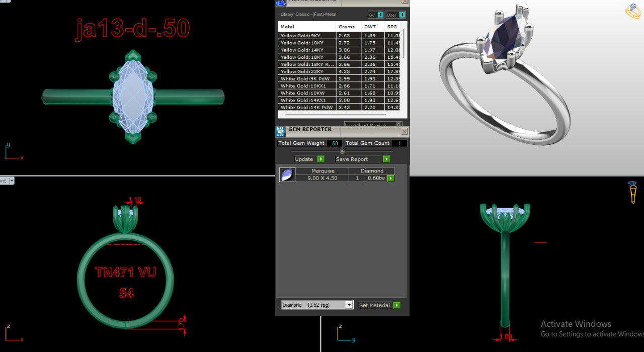This screenshot has width=644, height=352.
Task: Click the ja13-d-.50 text object
Action: (x=133, y=30)
